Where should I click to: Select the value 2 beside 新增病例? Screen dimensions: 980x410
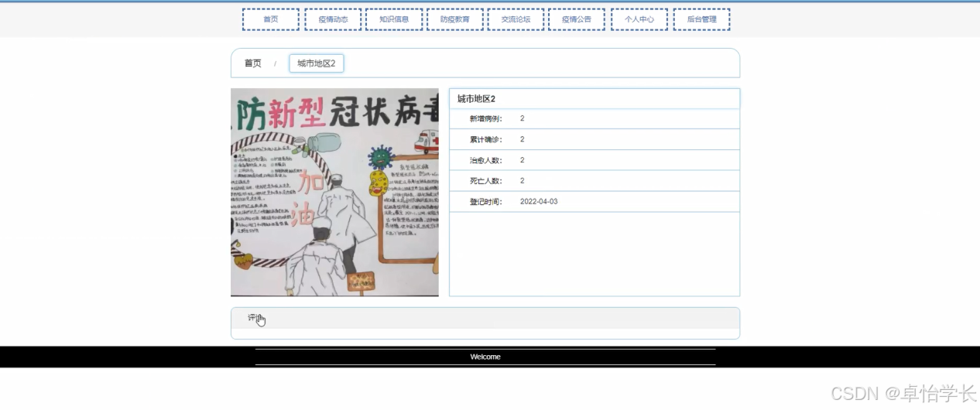tap(523, 119)
